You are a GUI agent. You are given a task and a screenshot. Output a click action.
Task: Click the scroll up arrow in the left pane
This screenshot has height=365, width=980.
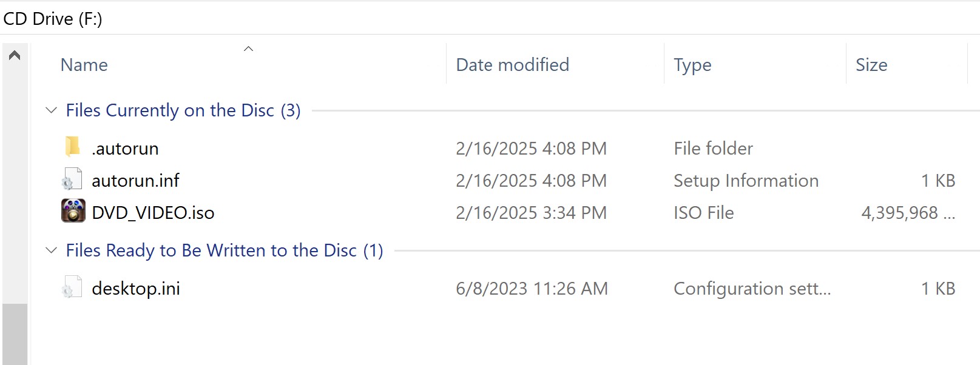[15, 56]
